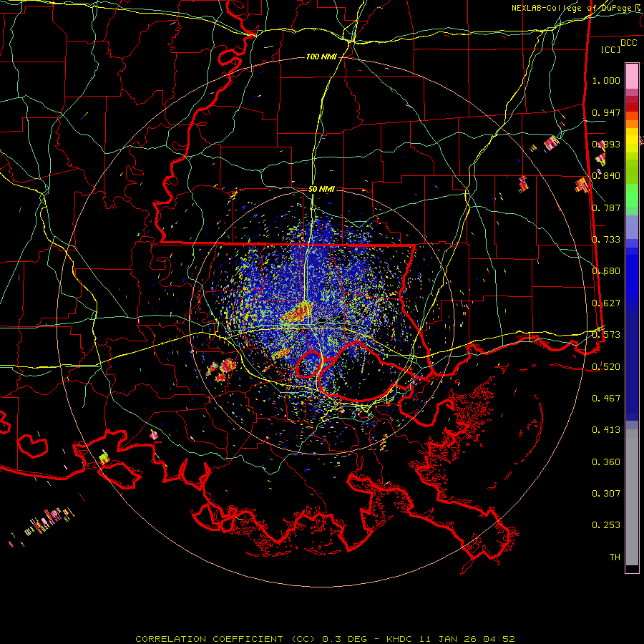This screenshot has width=644, height=644.
Task: Click the 0.360 scale value
Action: (x=606, y=462)
